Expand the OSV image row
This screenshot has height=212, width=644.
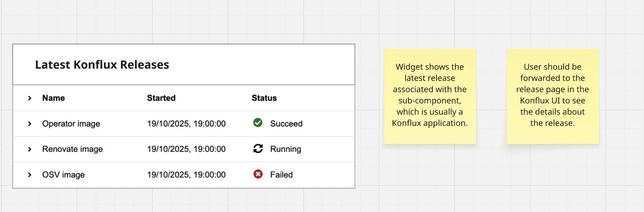click(x=30, y=175)
